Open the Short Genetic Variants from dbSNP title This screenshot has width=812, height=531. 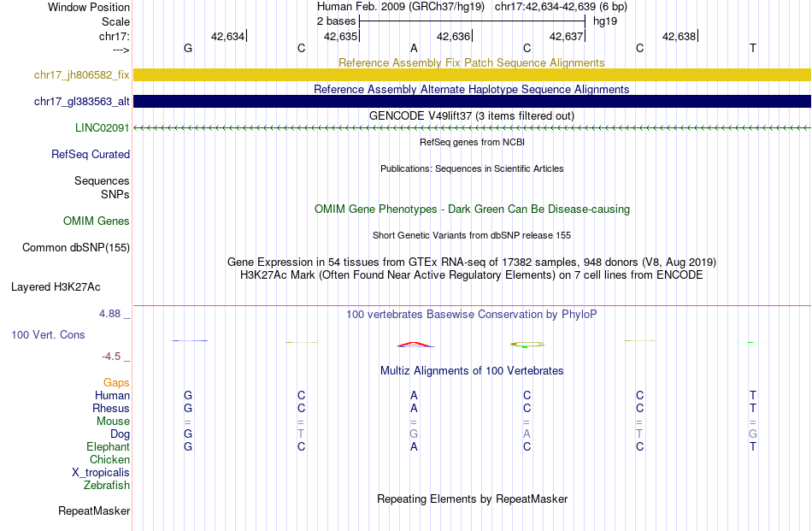click(x=472, y=235)
